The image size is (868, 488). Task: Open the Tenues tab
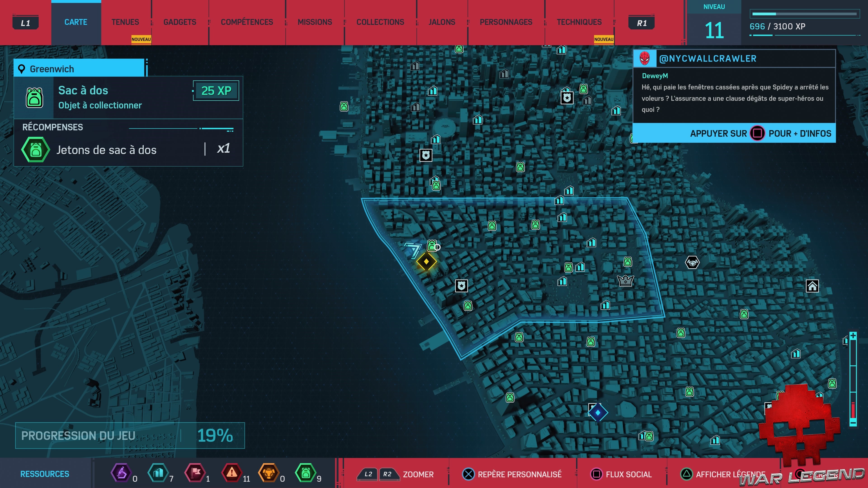(x=125, y=22)
